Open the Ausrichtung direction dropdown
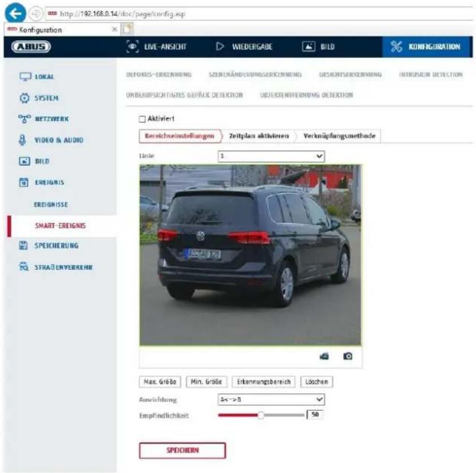 tap(271, 400)
